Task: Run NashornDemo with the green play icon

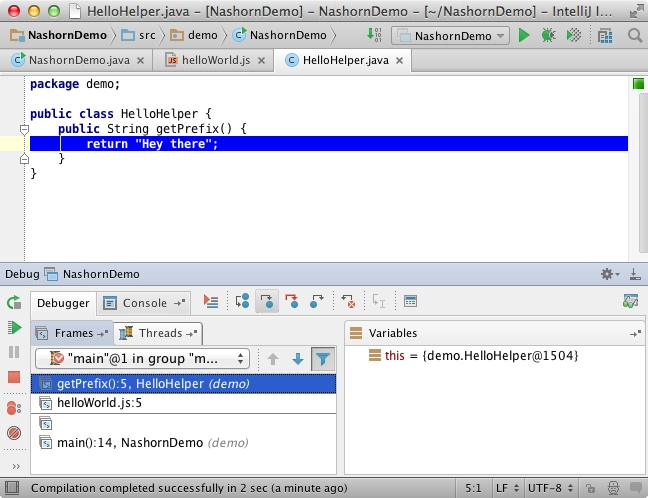Action: 524,36
